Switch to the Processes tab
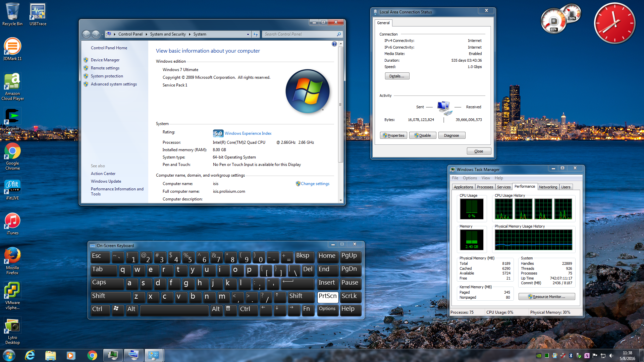The width and height of the screenshot is (644, 362). [485, 187]
